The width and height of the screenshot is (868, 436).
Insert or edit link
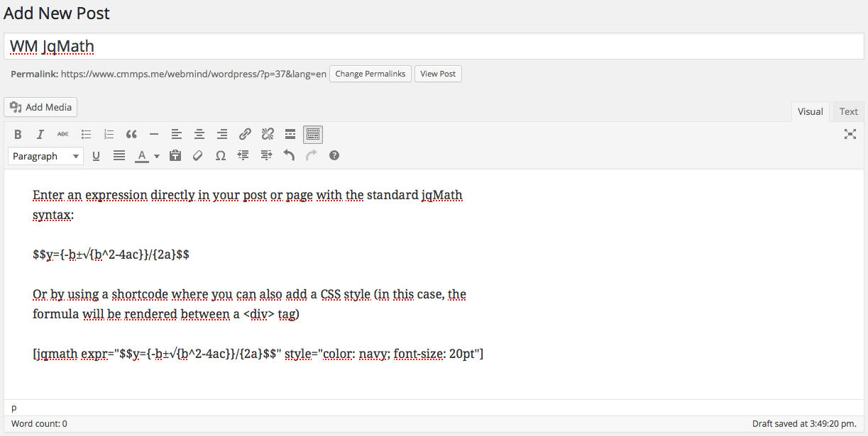coord(245,134)
